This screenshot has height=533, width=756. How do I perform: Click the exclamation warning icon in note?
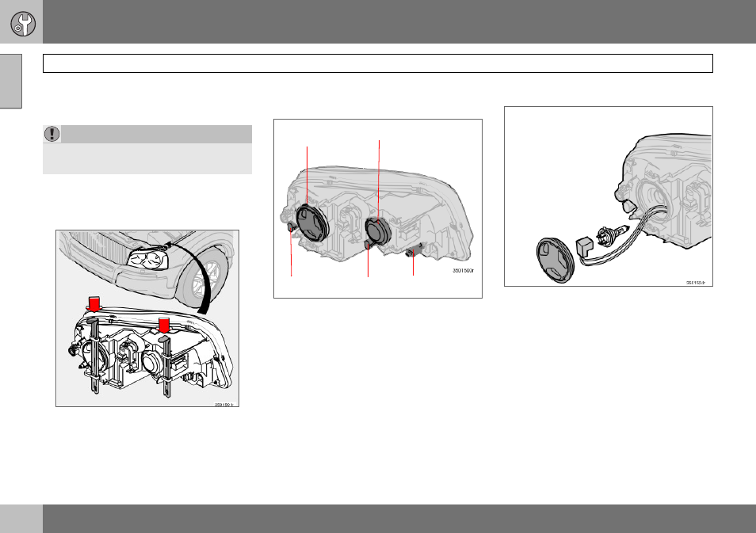click(52, 134)
